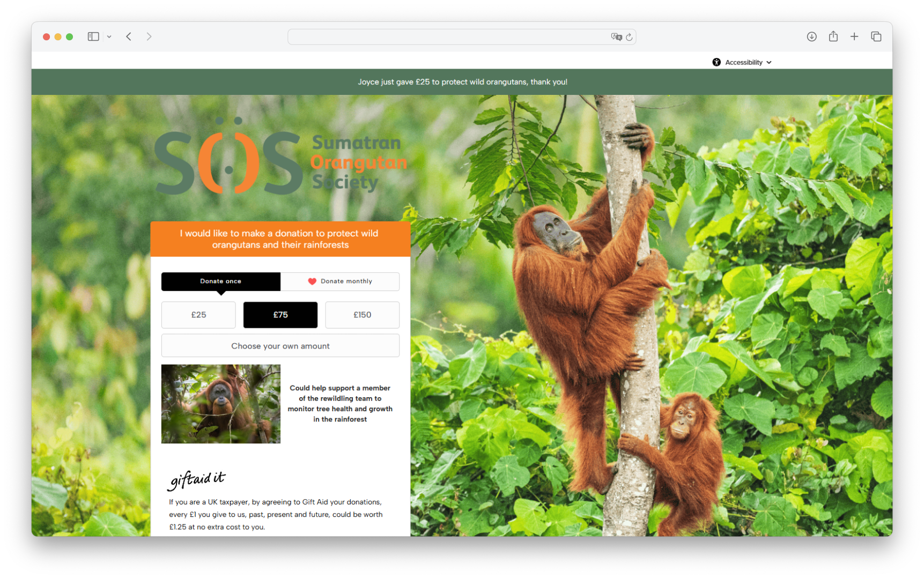Open the Accessibility dropdown
Viewport: 924px width, 579px height.
tap(745, 62)
